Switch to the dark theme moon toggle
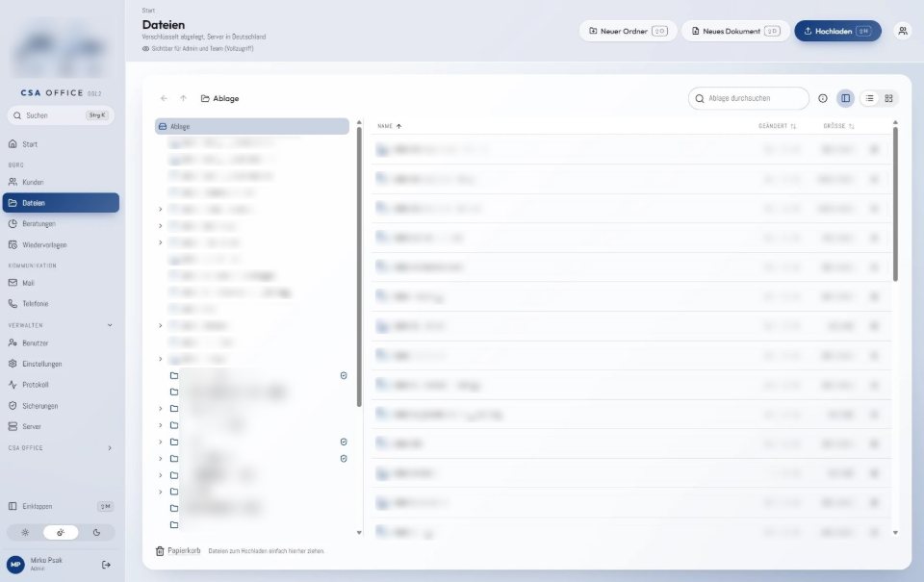Screen dimensions: 924x582 pyautogui.click(x=96, y=533)
